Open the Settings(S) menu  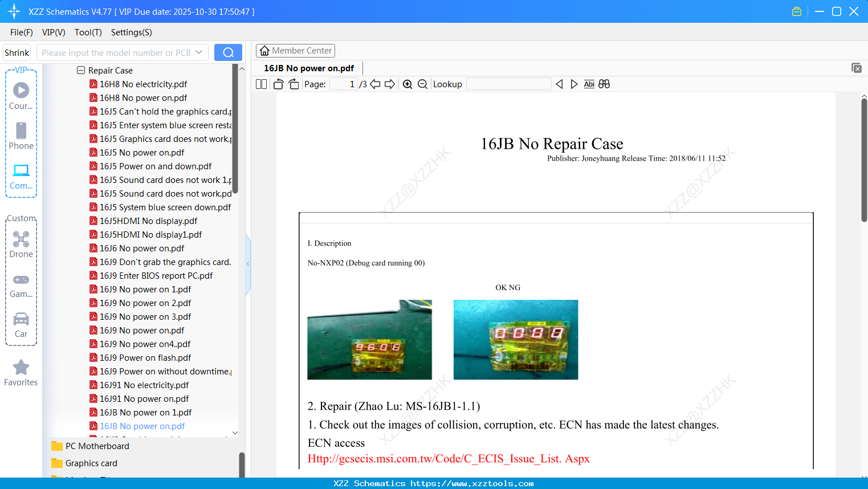click(x=132, y=32)
